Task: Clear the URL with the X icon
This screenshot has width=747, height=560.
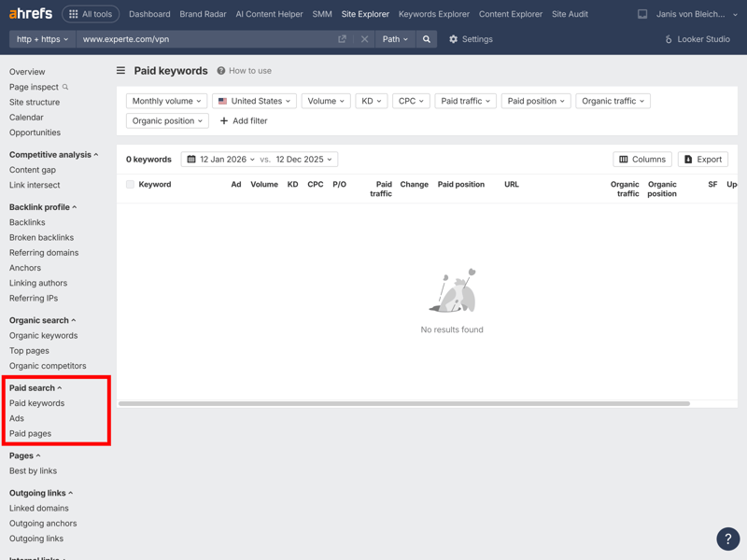Action: (364, 39)
